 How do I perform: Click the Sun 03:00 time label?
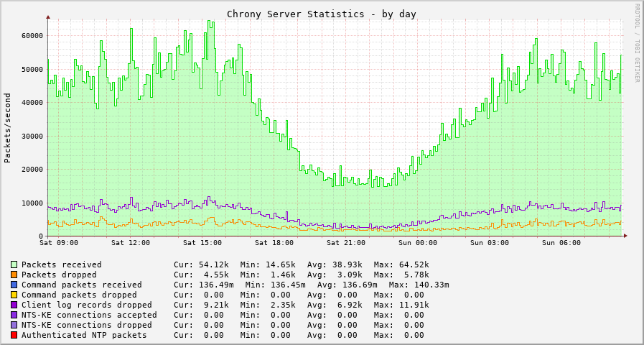(x=490, y=243)
